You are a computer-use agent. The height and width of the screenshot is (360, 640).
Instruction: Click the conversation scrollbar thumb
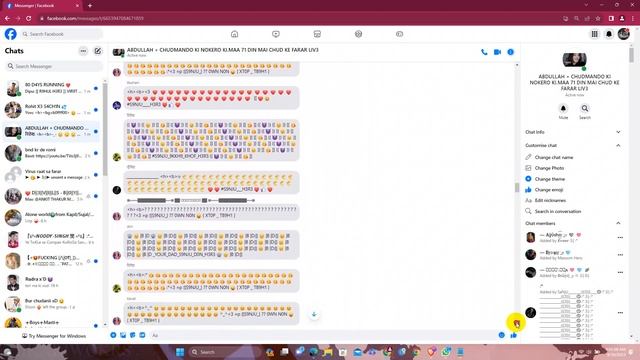pos(517,187)
